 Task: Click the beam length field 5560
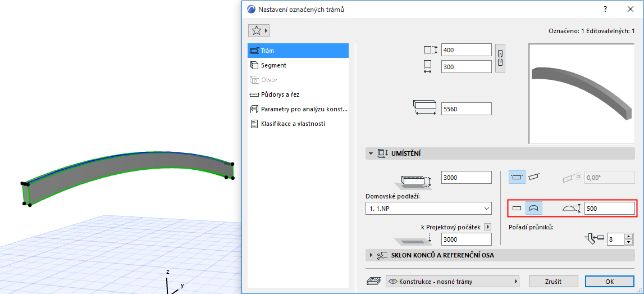click(x=466, y=109)
